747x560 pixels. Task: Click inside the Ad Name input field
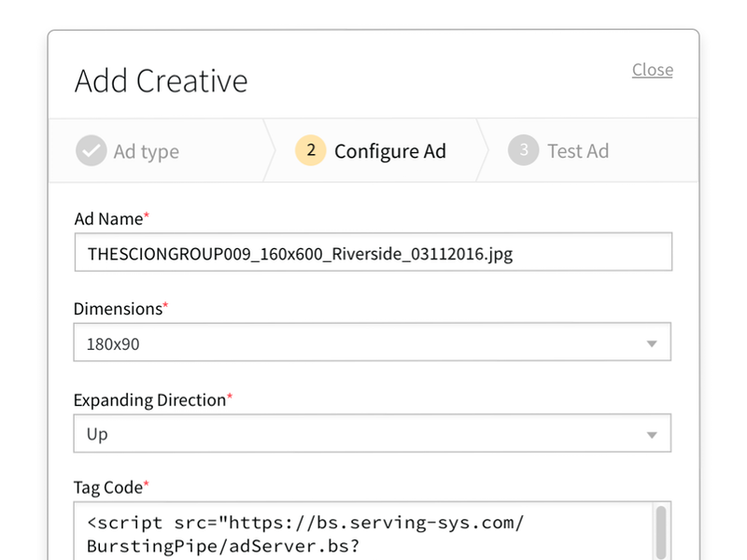coord(373,252)
